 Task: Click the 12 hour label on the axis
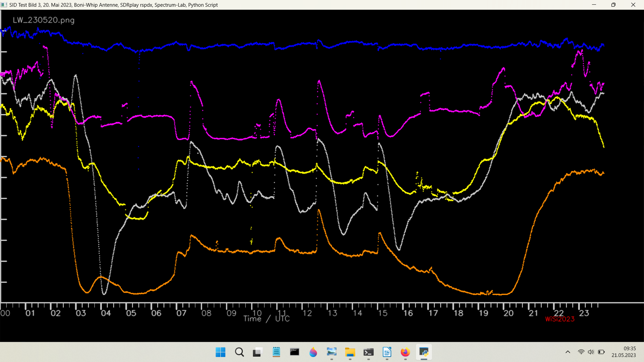[307, 313]
